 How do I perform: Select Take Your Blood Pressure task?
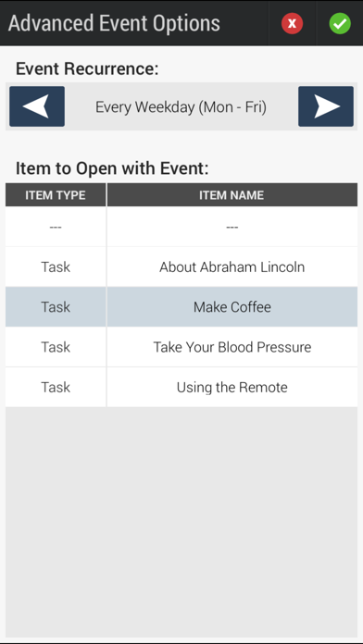pos(232,347)
